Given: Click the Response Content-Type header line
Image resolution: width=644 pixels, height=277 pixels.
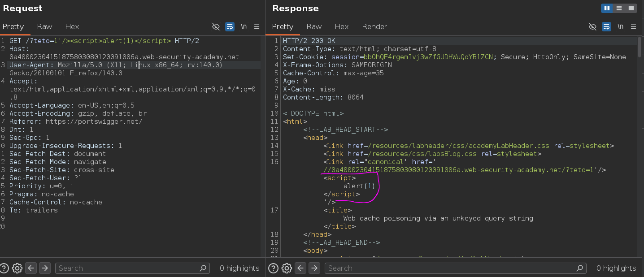Looking at the screenshot, I should (360, 49).
